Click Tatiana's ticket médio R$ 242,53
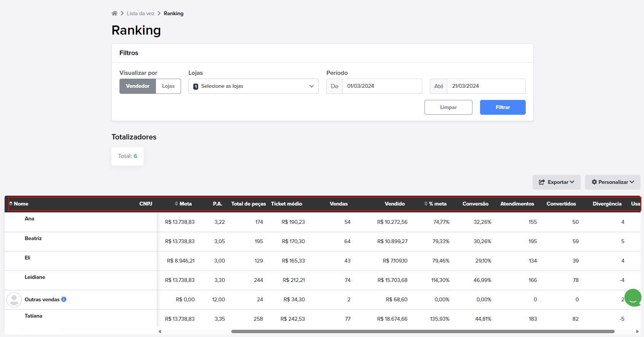644x337 pixels. [293, 319]
